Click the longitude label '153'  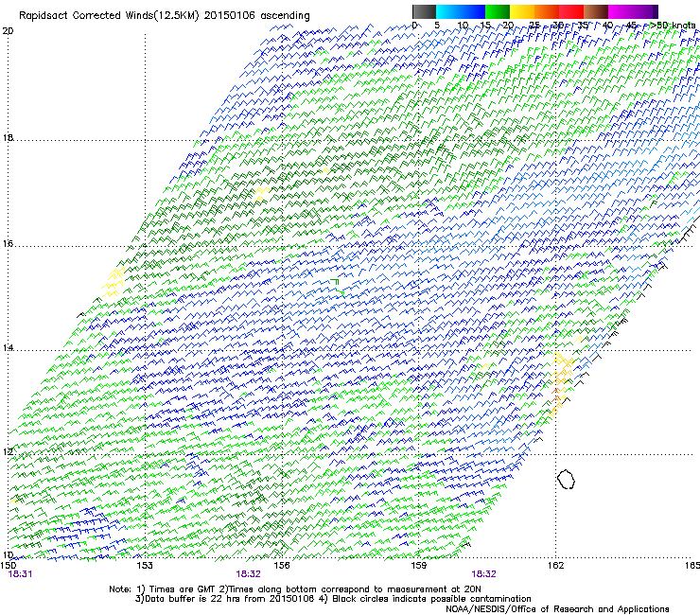click(x=145, y=565)
